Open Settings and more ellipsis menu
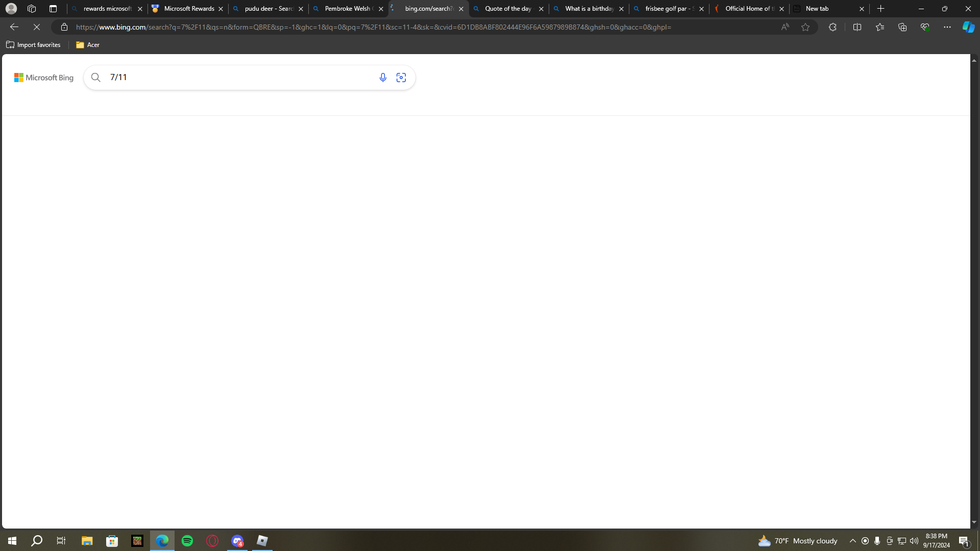This screenshot has height=551, width=980. pyautogui.click(x=947, y=27)
